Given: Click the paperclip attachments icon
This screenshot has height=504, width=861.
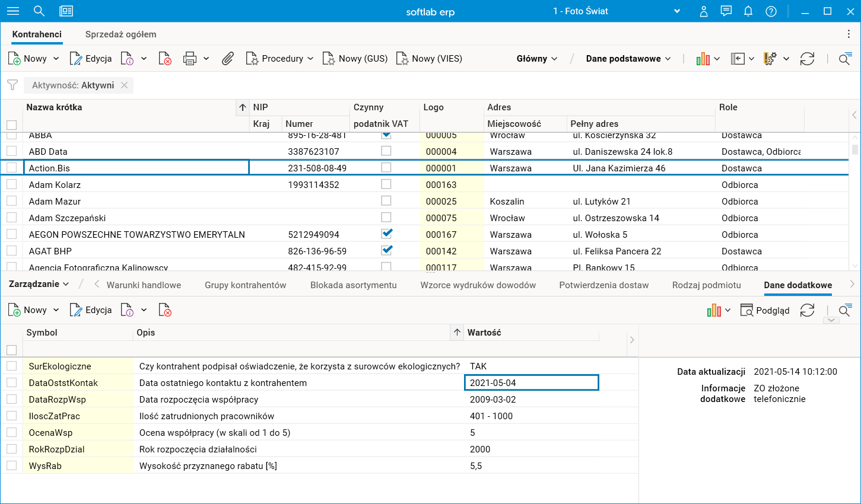Looking at the screenshot, I should click(x=228, y=59).
